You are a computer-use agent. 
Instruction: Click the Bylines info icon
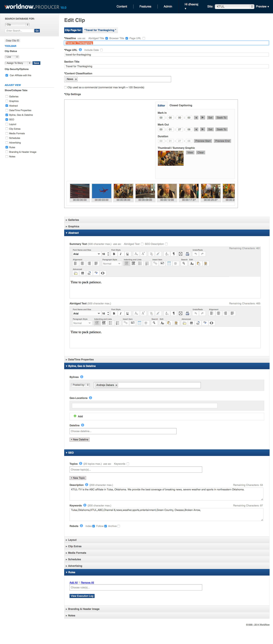[x=82, y=377]
